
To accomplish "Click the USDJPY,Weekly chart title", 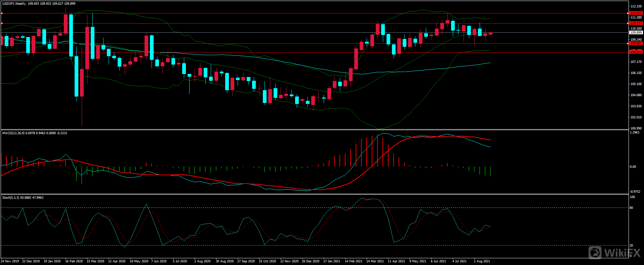I will 14,4.
